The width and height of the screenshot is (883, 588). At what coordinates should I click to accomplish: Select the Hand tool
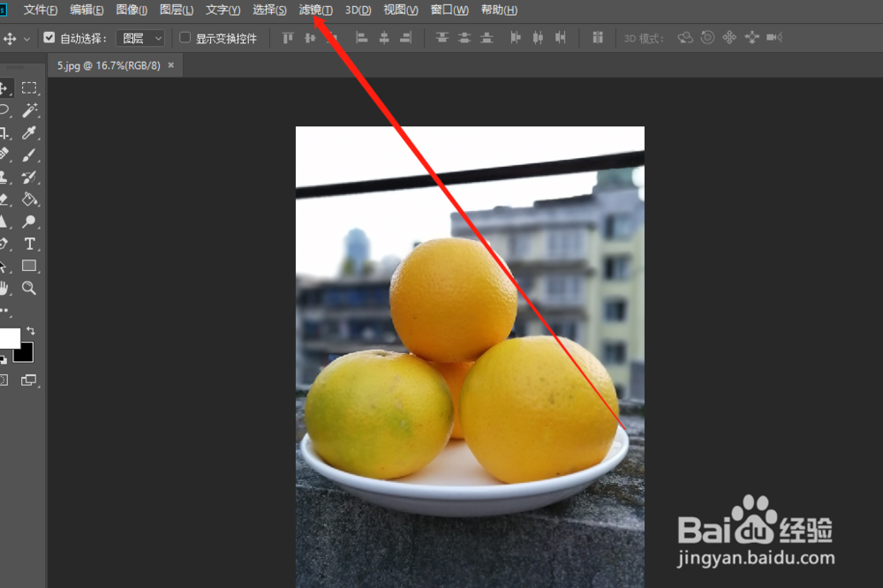click(x=4, y=289)
